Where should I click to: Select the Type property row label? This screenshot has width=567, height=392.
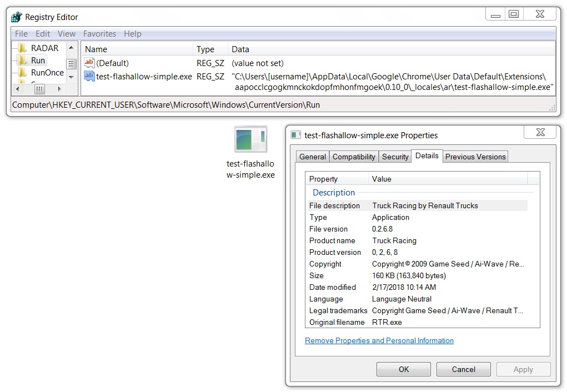318,217
